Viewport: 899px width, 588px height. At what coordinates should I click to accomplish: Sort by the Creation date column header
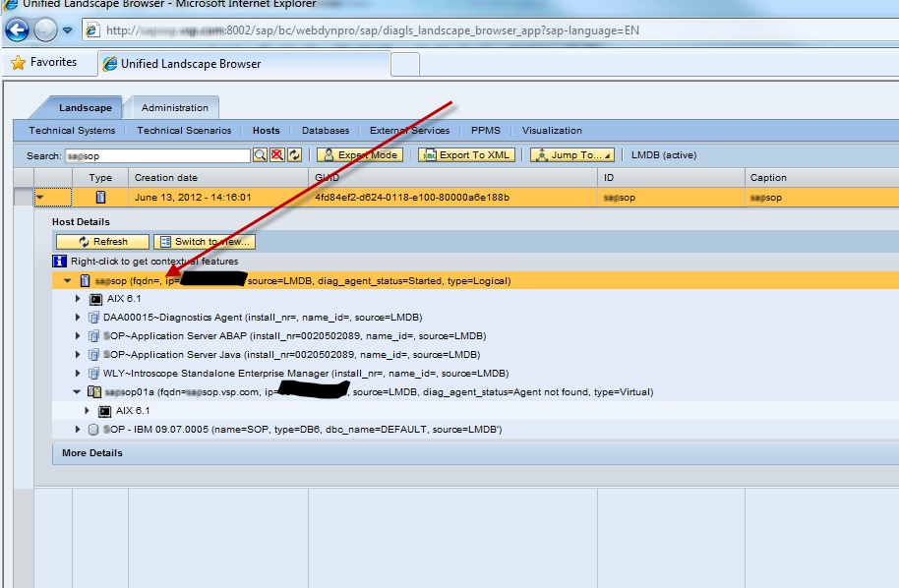(218, 178)
